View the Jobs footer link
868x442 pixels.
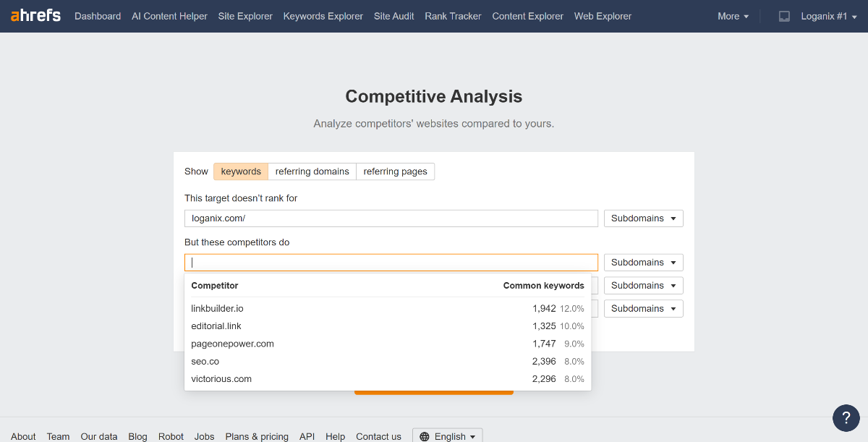click(x=205, y=436)
